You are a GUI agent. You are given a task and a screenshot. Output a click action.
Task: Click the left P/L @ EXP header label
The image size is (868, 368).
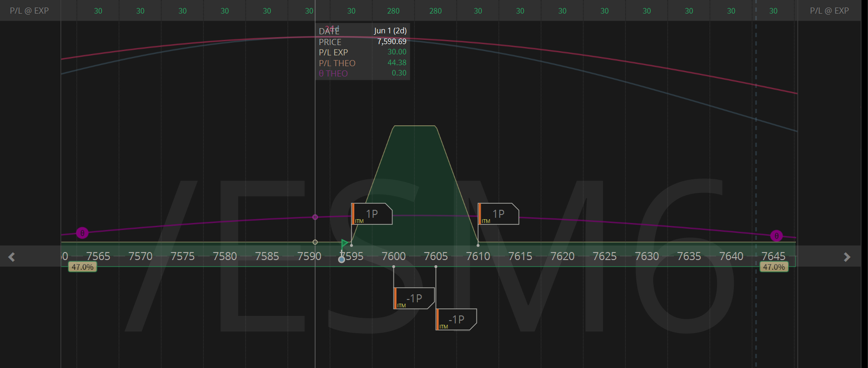pyautogui.click(x=30, y=10)
